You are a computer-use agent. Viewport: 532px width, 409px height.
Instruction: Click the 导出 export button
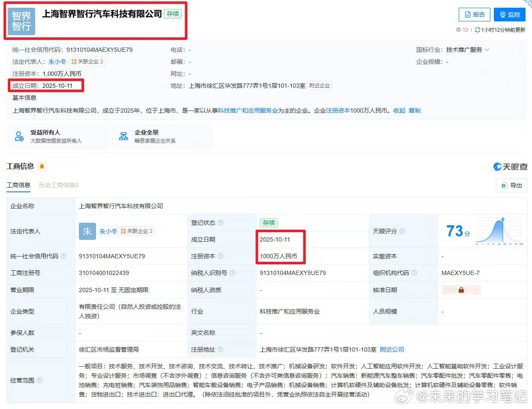click(512, 185)
